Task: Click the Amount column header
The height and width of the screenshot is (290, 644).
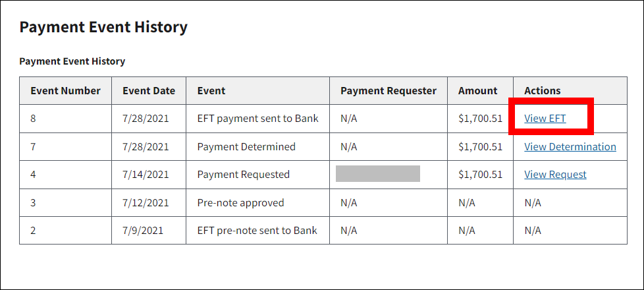Action: (x=478, y=90)
